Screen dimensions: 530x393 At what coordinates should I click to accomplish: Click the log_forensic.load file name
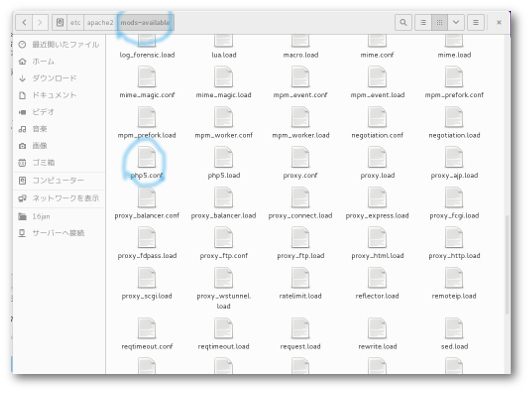(147, 55)
